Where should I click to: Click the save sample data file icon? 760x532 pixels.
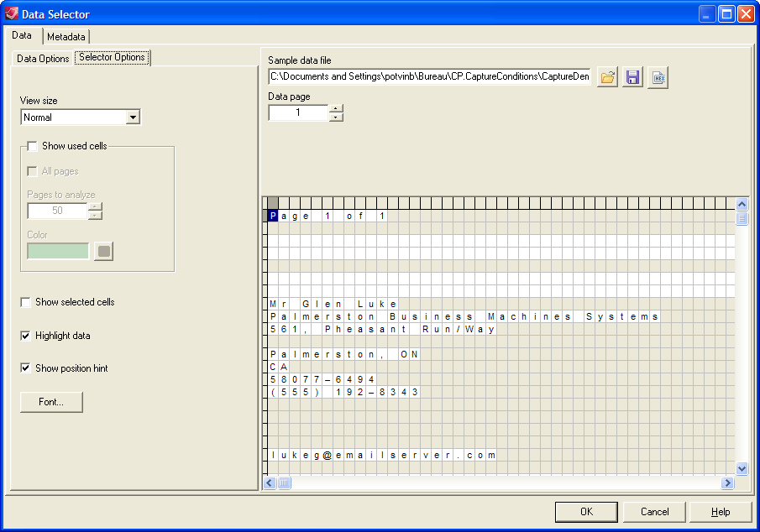point(633,77)
